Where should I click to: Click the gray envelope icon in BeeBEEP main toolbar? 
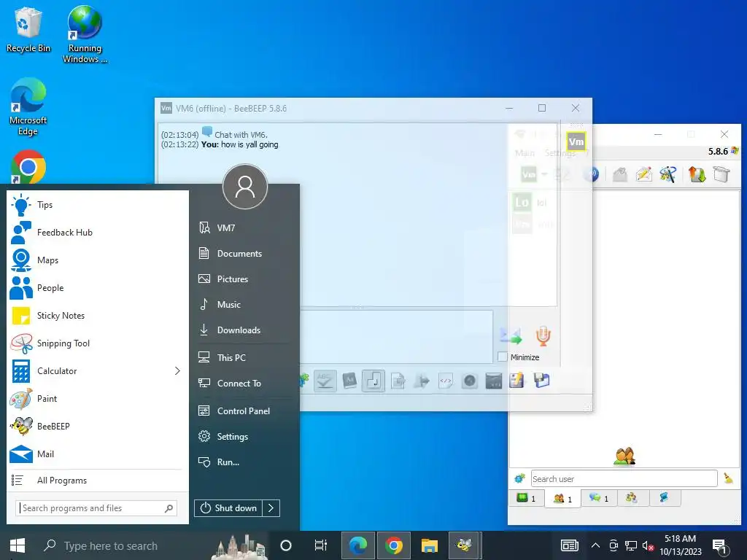click(x=620, y=175)
